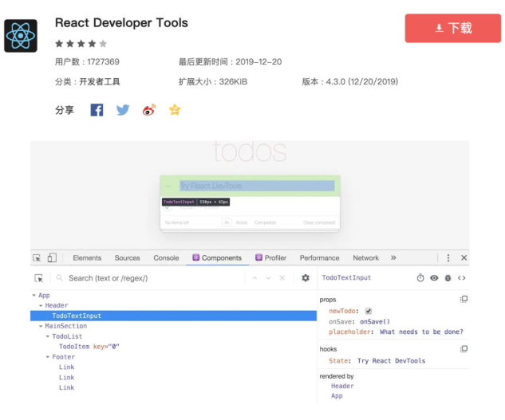Click the Header link under rendered by
Image resolution: width=505 pixels, height=420 pixels.
click(x=342, y=386)
